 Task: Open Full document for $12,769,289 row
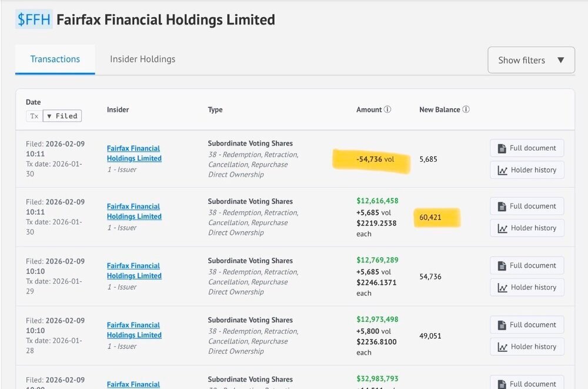pos(527,265)
